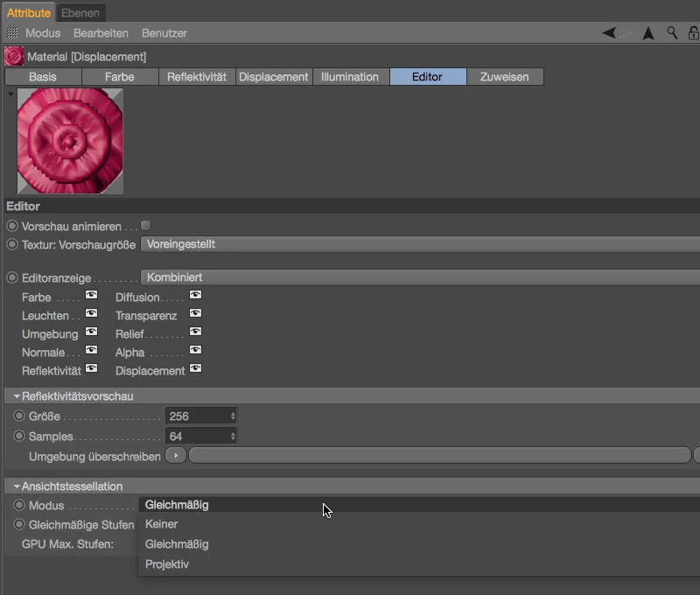Click the up arrow navigation icon
The width and height of the screenshot is (700, 595).
648,33
